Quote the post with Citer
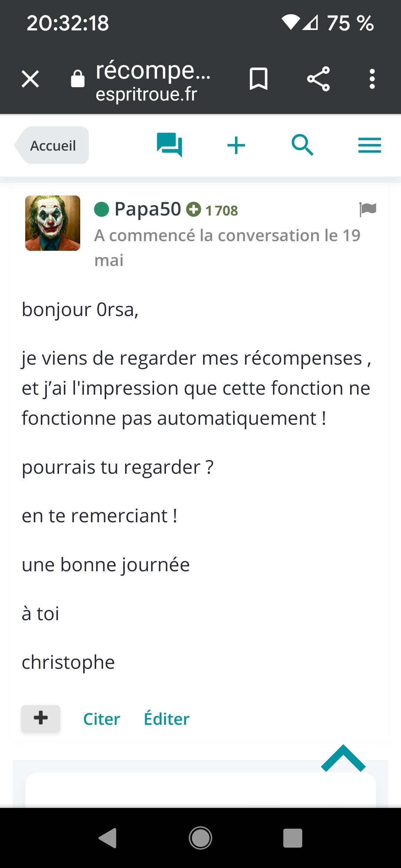Screen dimensions: 401x868 coord(102,719)
